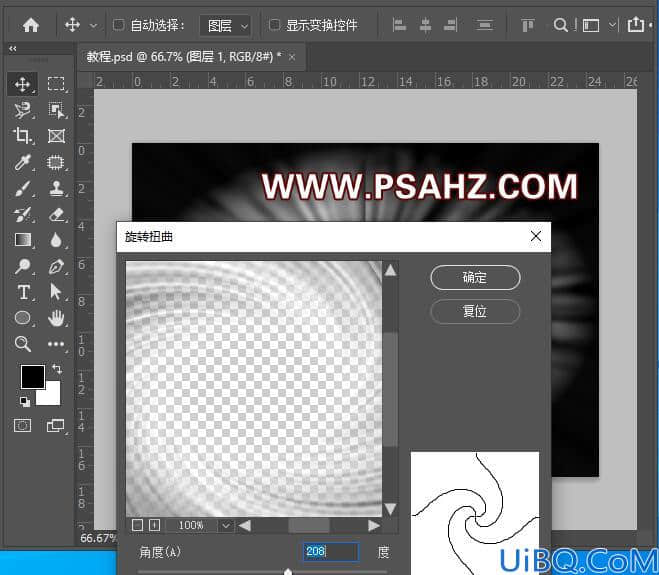Select the Horizontal Type tool

23,292
